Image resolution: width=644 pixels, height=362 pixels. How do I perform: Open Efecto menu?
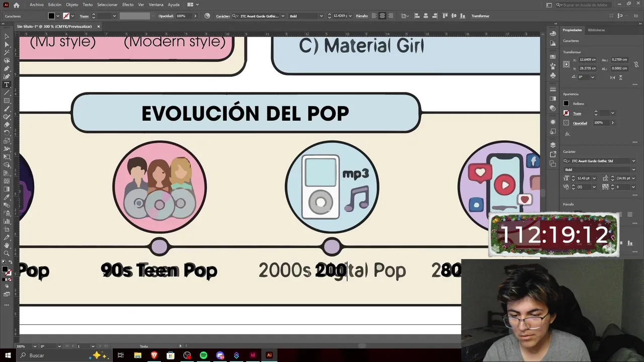(x=128, y=5)
